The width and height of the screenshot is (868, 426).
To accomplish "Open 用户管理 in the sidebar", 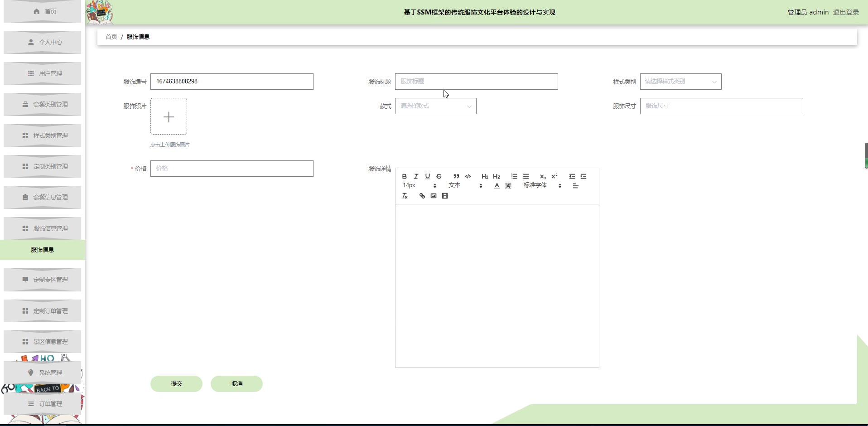I will coord(43,73).
